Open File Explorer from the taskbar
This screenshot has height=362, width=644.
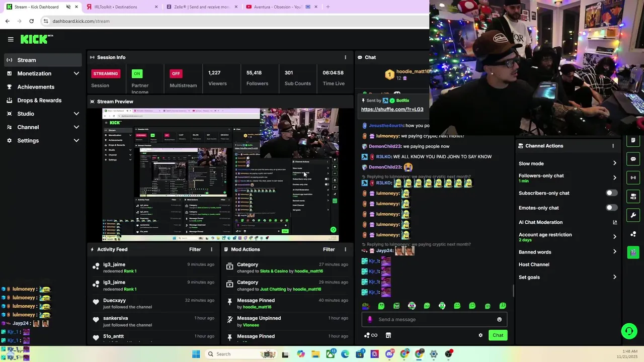[315, 354]
